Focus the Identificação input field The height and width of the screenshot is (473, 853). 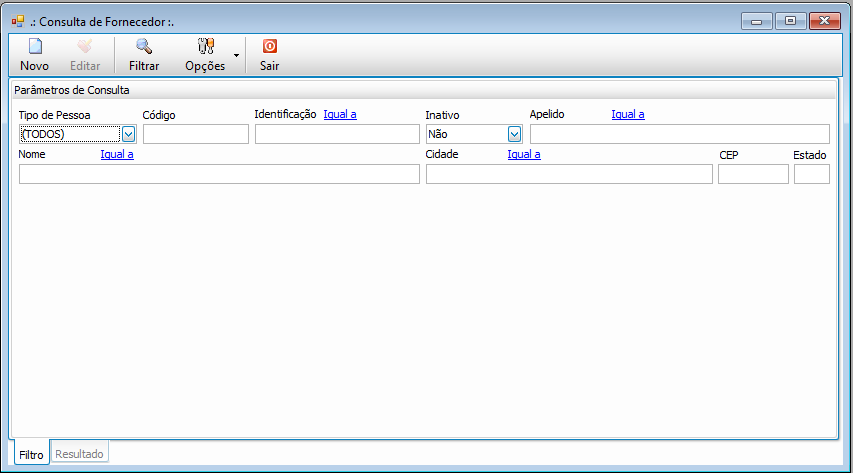(x=337, y=134)
